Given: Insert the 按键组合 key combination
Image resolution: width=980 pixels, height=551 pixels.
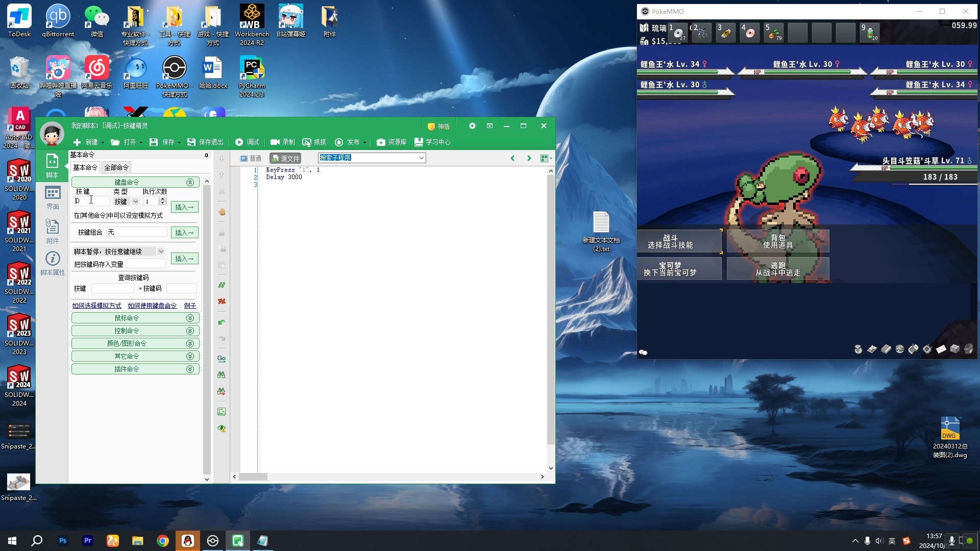Looking at the screenshot, I should [184, 233].
